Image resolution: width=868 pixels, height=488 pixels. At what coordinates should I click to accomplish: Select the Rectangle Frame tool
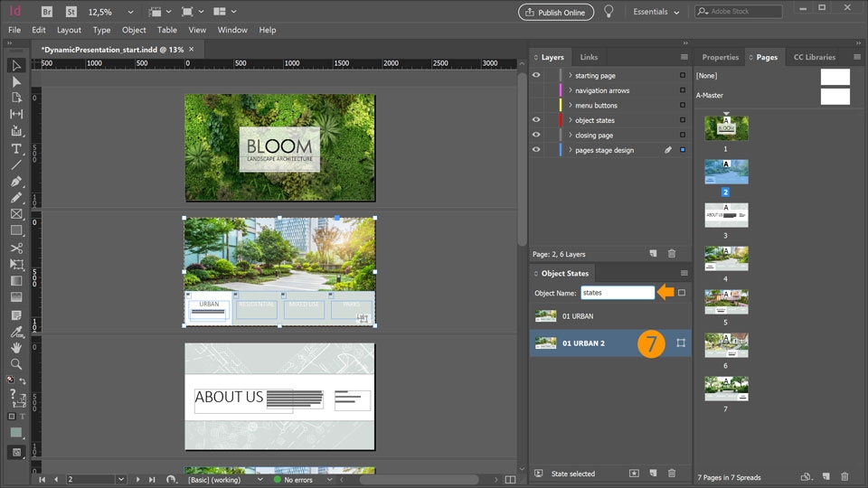(x=16, y=213)
